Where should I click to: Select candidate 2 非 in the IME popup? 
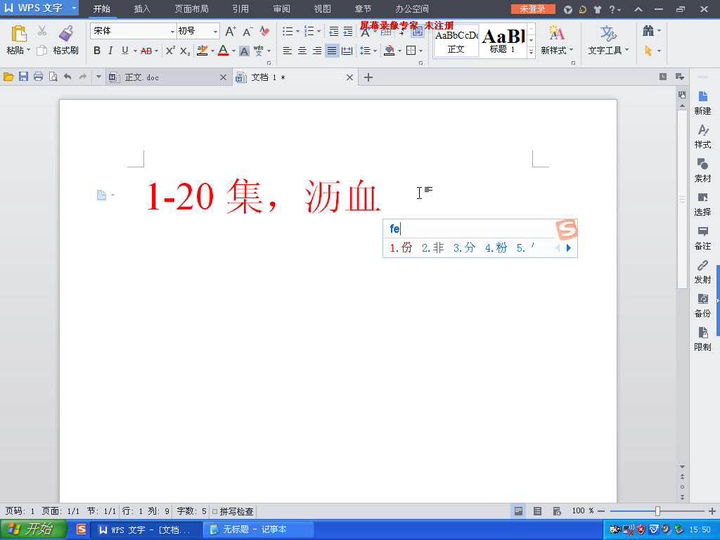432,248
